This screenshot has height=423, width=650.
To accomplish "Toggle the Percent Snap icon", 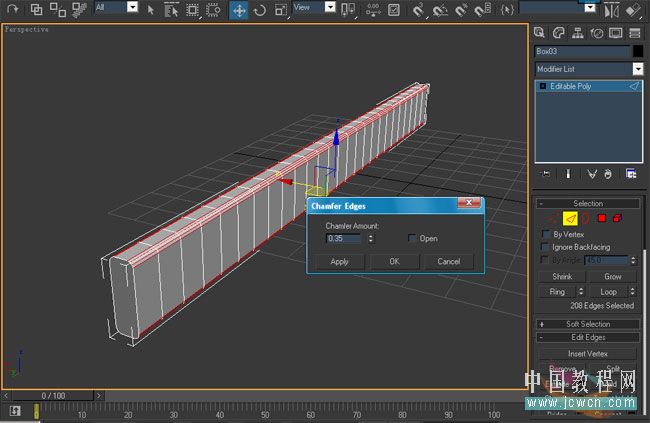I will pyautogui.click(x=461, y=10).
